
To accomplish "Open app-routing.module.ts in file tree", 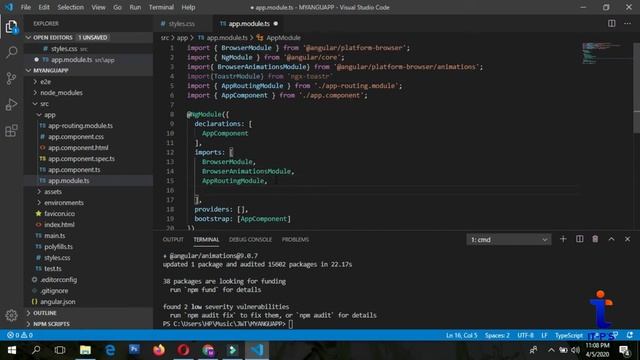I will [x=80, y=126].
